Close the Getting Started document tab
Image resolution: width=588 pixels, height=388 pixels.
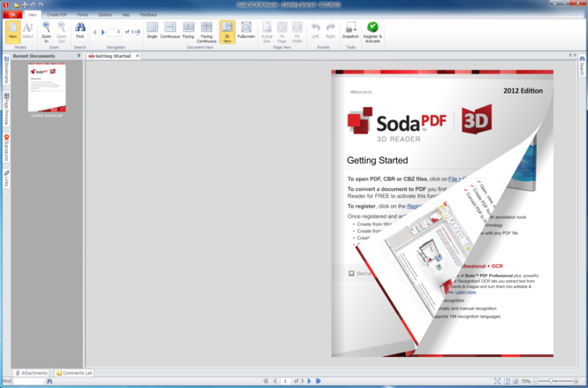[138, 56]
